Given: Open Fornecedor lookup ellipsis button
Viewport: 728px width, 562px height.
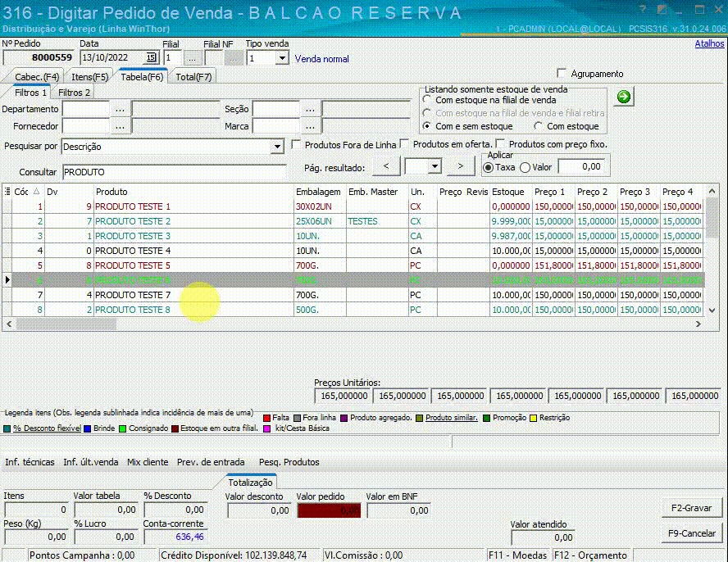Looking at the screenshot, I should (120, 127).
